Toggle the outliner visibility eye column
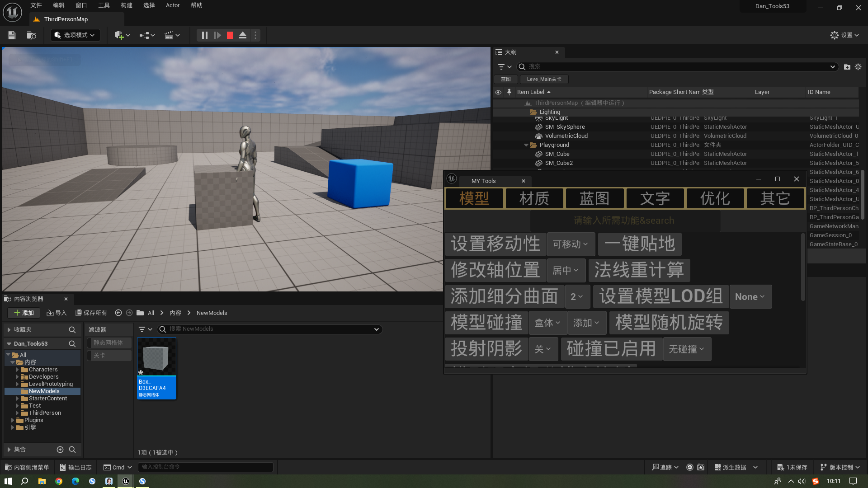Viewport: 868px width, 488px height. (498, 92)
